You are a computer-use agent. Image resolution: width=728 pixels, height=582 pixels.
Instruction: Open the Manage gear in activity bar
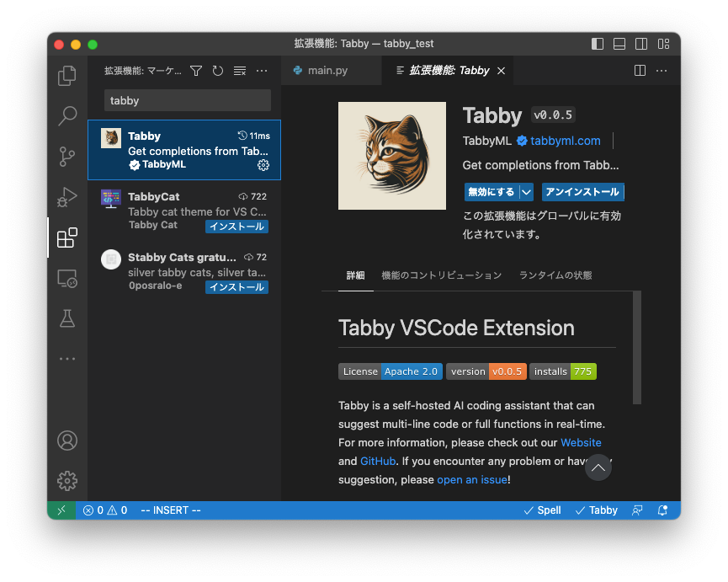pos(67,481)
